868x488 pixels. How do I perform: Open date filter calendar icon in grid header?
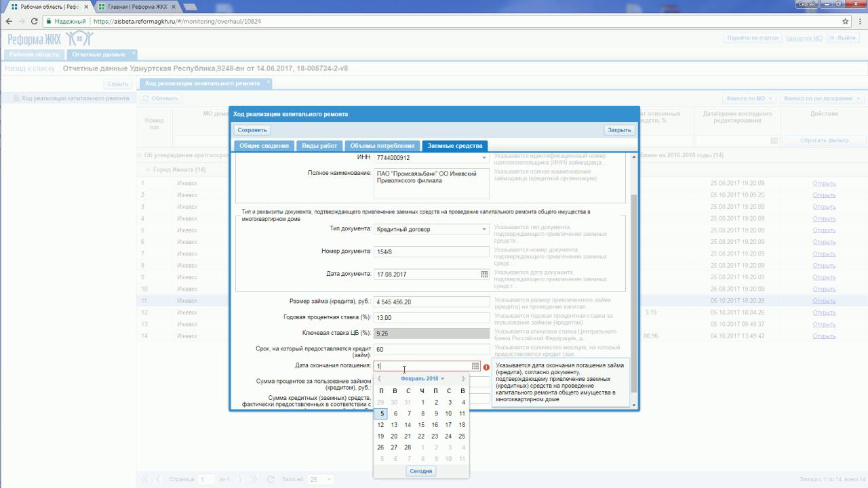pyautogui.click(x=774, y=140)
